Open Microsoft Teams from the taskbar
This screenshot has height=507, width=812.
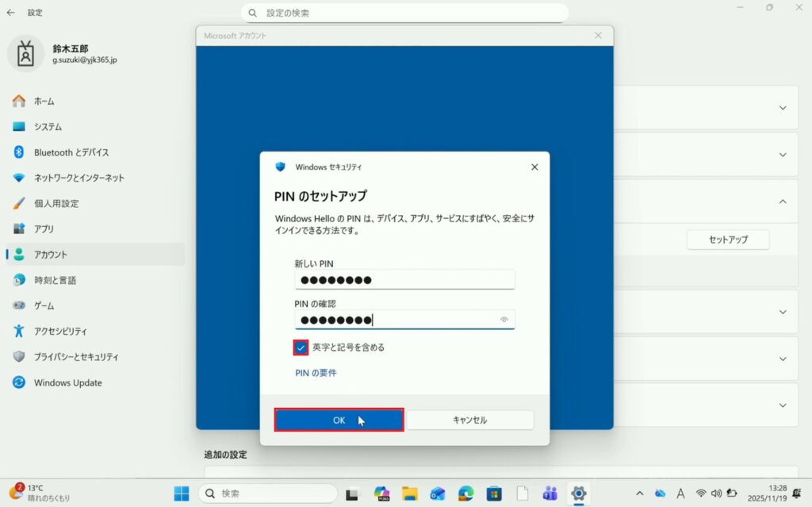coord(550,494)
